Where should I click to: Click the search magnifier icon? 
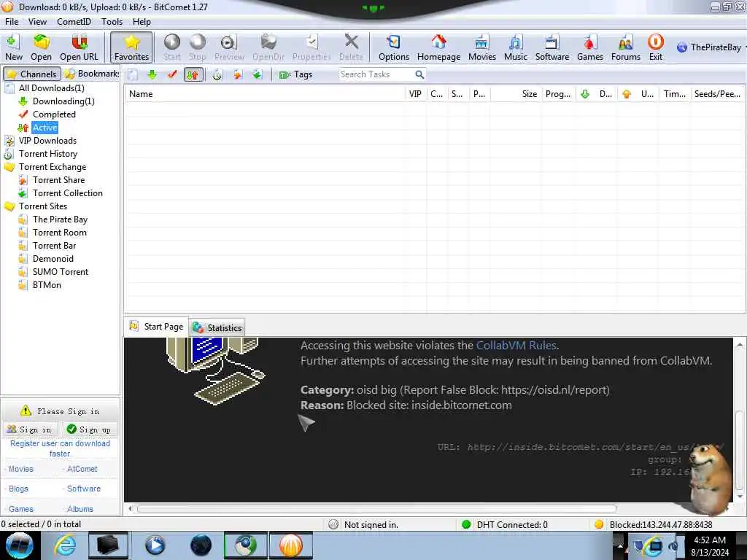tap(419, 74)
